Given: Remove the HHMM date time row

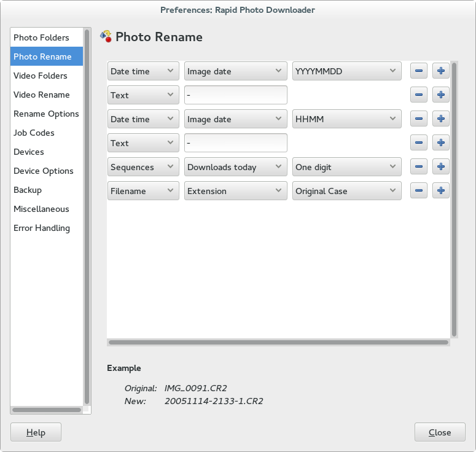Looking at the screenshot, I should click(419, 119).
